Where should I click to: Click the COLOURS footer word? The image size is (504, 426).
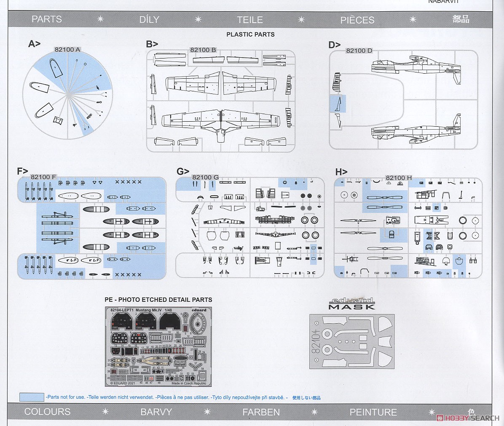pyautogui.click(x=47, y=412)
